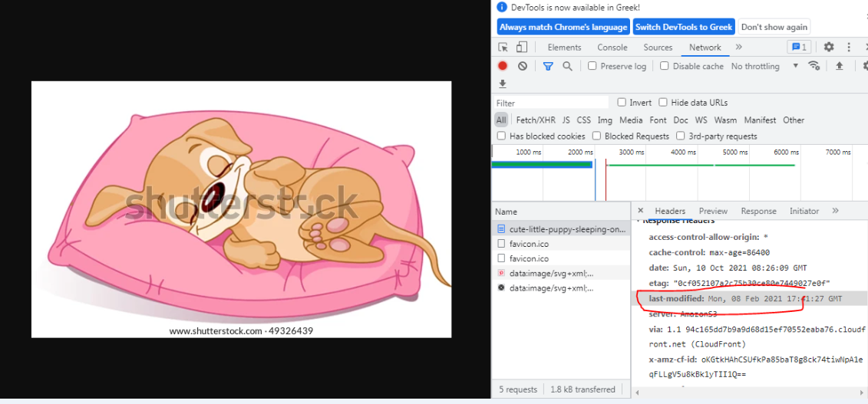Click the last-modified header row

point(750,298)
